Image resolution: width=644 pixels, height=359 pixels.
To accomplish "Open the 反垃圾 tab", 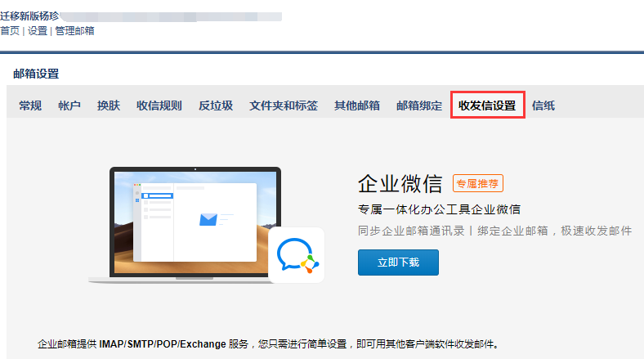I will click(x=216, y=105).
